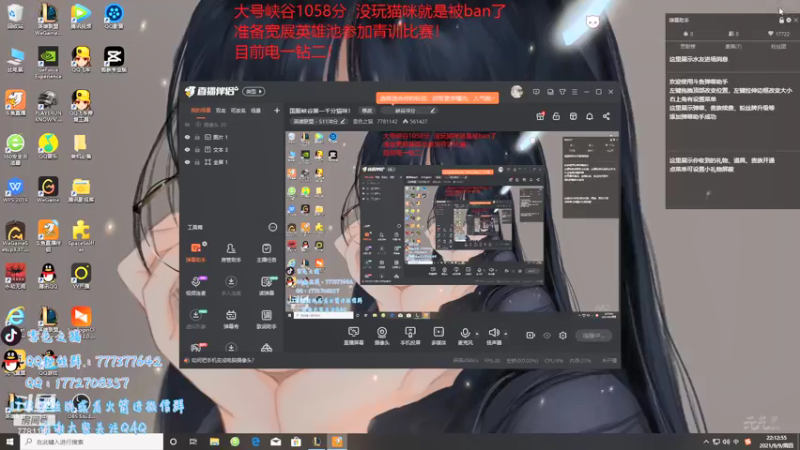
Task: Toggle visibility of 全屏 1 layer
Action: click(187, 162)
